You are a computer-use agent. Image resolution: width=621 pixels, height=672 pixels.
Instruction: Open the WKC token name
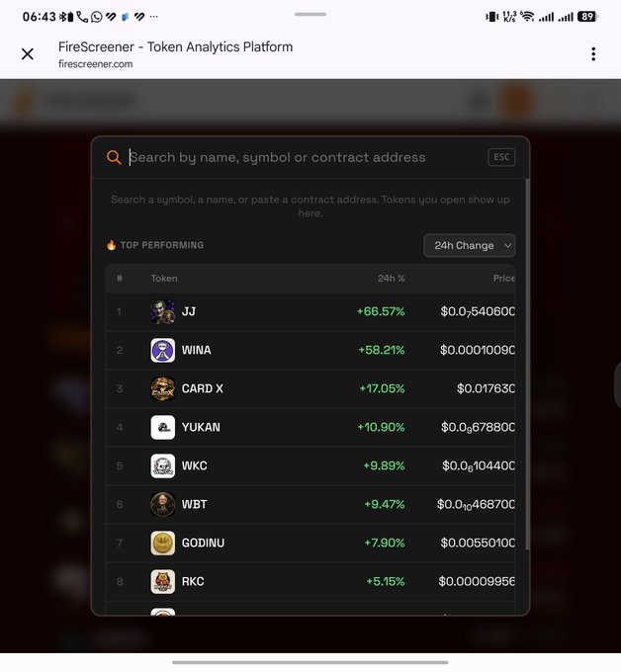(x=194, y=465)
